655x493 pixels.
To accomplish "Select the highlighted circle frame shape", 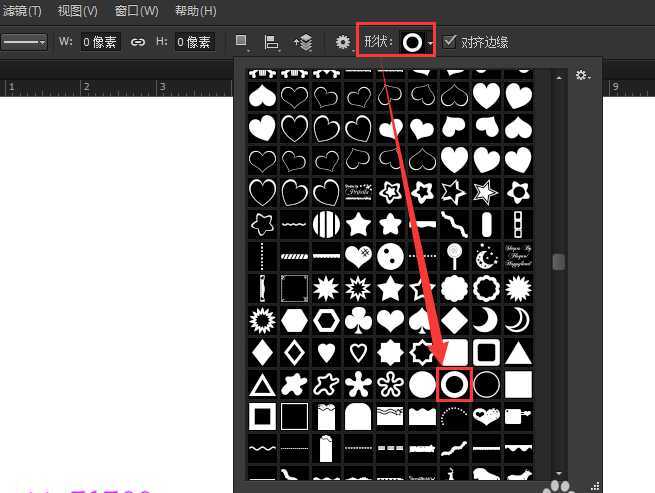I will pos(455,384).
